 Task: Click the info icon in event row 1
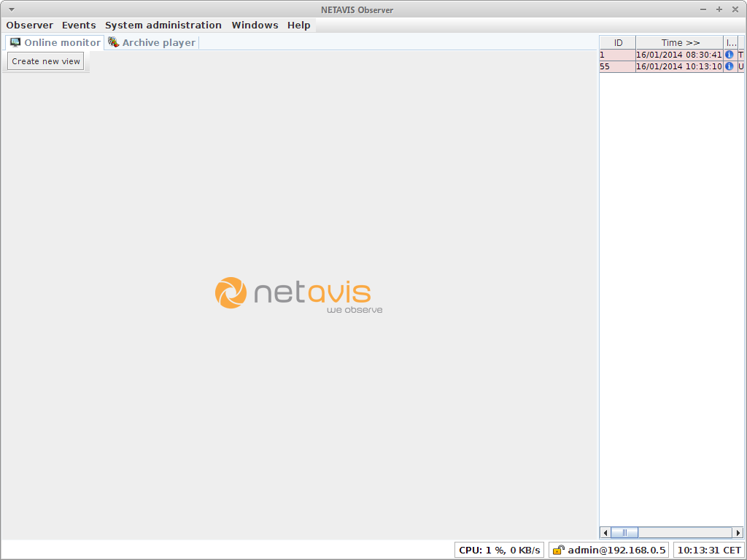[729, 55]
